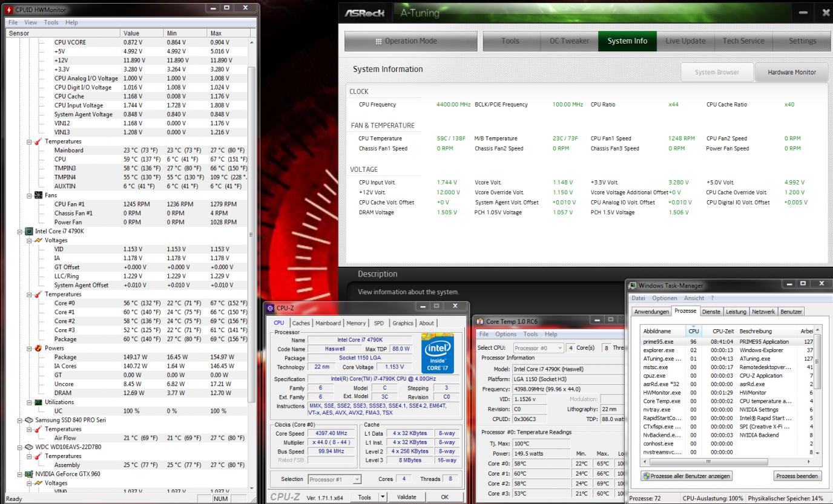The image size is (833, 504).
Task: Switch to the SPD tab in CPU-Z
Action: [x=379, y=323]
